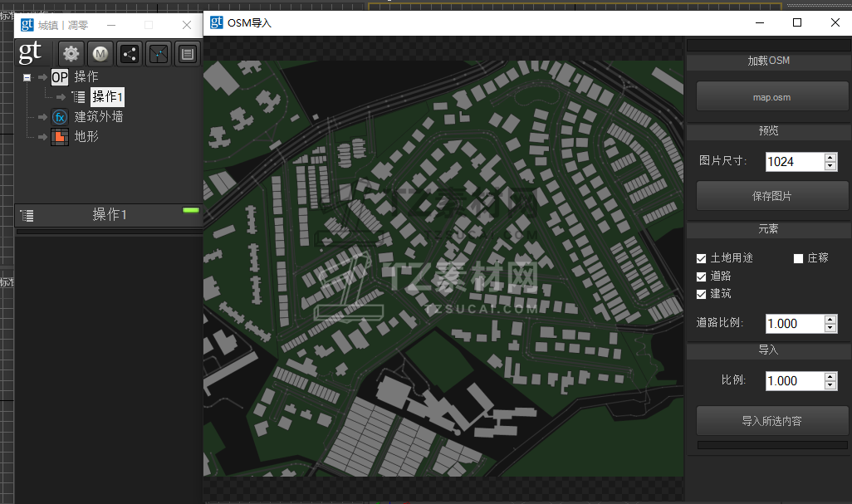Viewport: 852px width, 504px height.
Task: Check the 庄稼 checkbox
Action: click(798, 258)
